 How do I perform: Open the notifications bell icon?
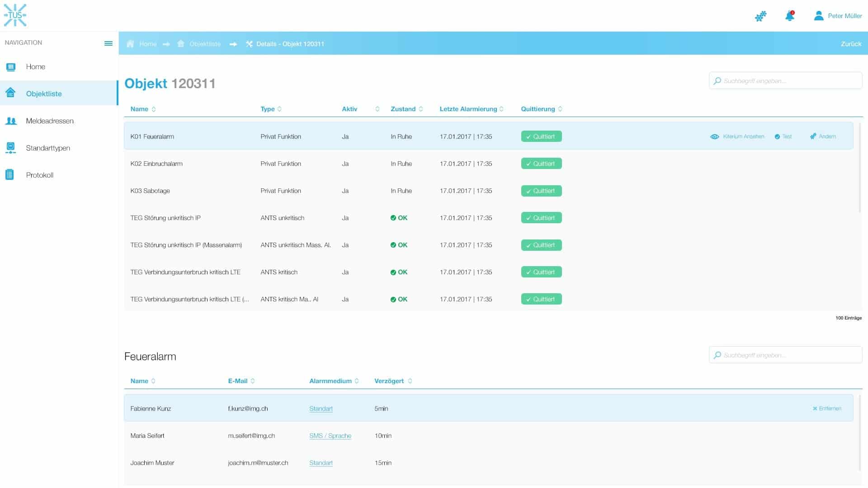pyautogui.click(x=789, y=16)
